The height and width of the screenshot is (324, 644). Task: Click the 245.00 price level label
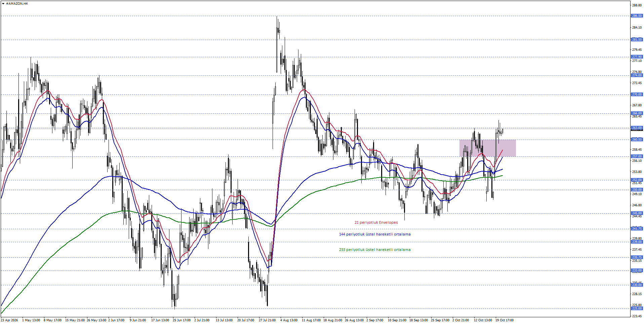(x=637, y=213)
